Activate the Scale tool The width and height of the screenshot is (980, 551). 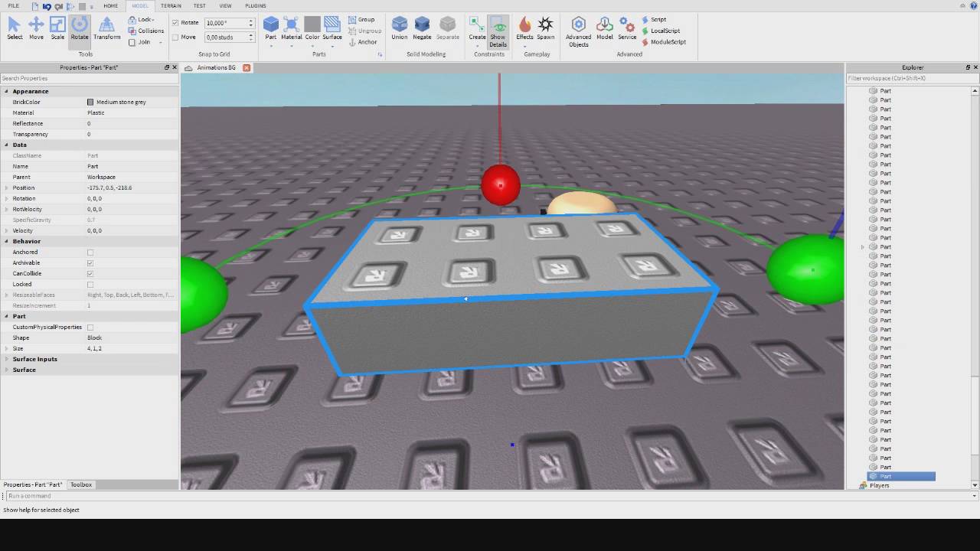[57, 28]
